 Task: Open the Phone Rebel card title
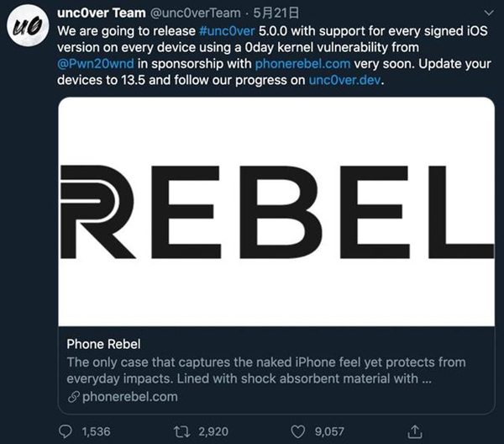point(103,344)
